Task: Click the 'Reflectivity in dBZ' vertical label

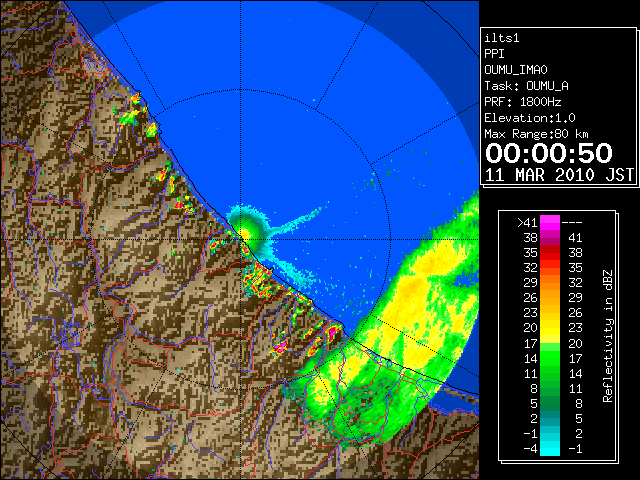Action: coord(608,336)
